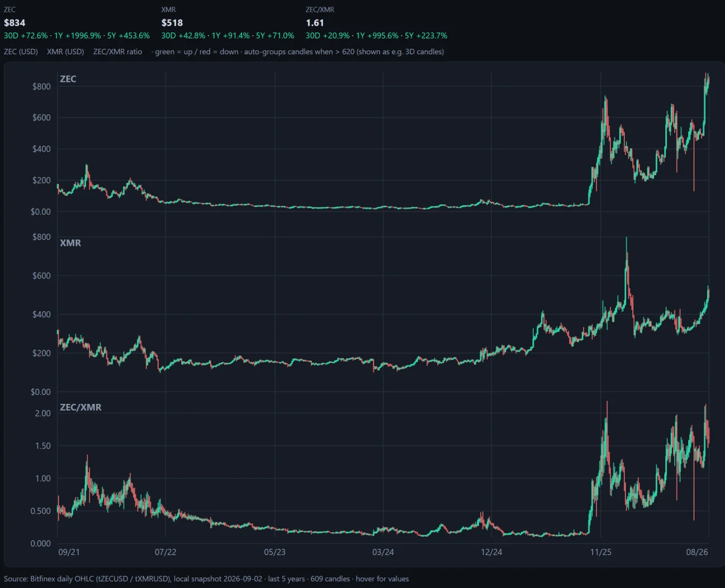Screen dimensions: 725x588
Task: Click the 'local snapshot 2026-09-02' footer text
Action: click(x=218, y=579)
